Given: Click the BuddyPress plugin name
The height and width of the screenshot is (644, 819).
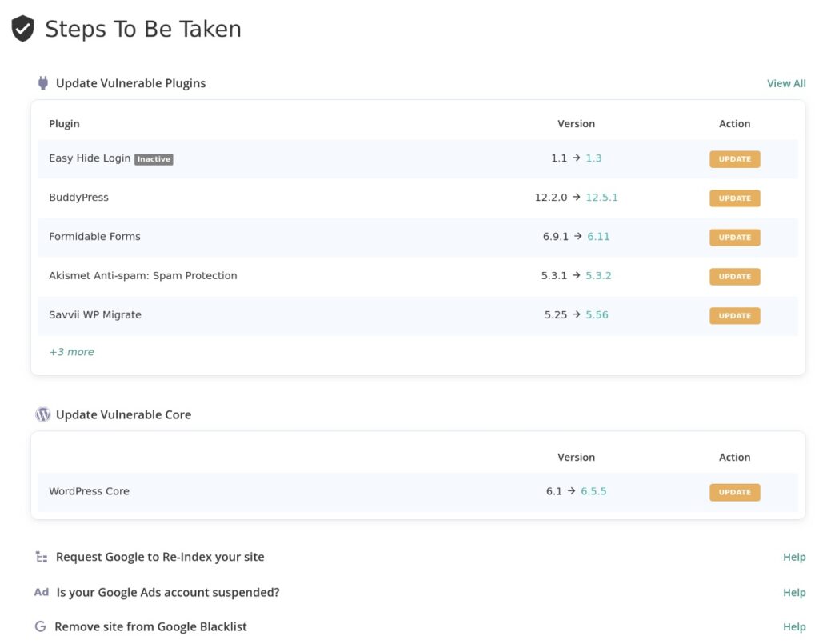Looking at the screenshot, I should [79, 198].
